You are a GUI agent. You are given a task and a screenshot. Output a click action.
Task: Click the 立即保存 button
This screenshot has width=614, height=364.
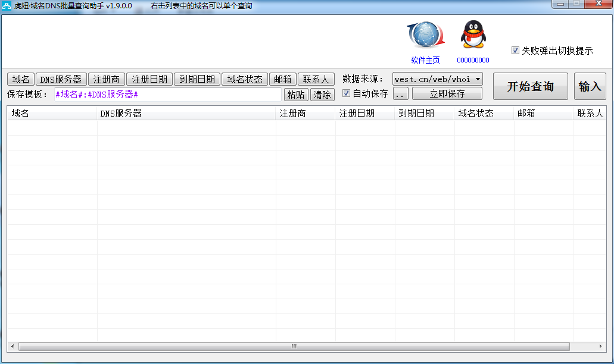[x=447, y=93]
